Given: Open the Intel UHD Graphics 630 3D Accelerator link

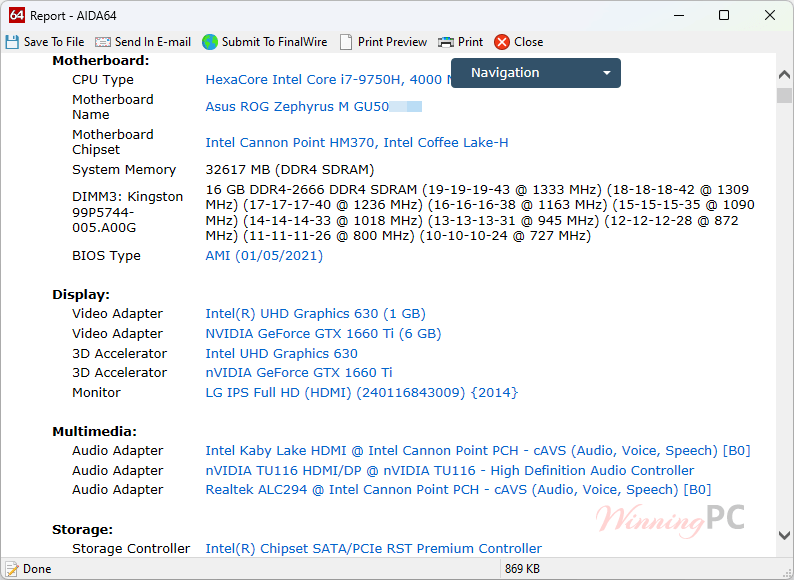Looking at the screenshot, I should [282, 354].
